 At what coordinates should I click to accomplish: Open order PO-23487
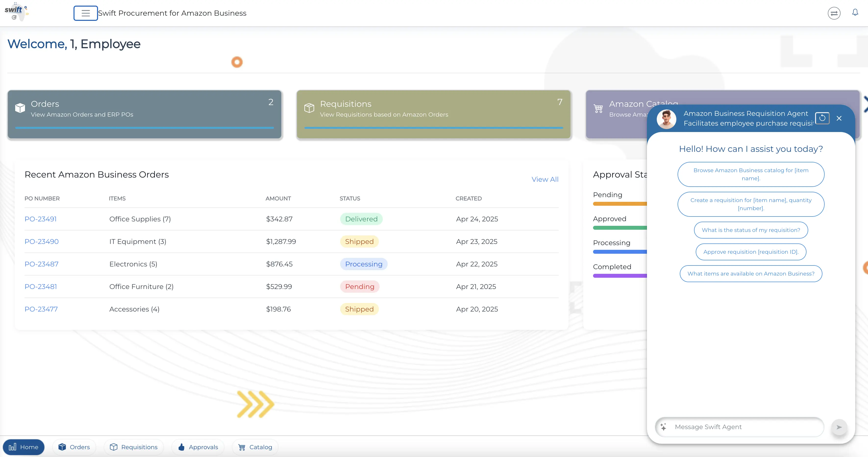[x=41, y=264]
